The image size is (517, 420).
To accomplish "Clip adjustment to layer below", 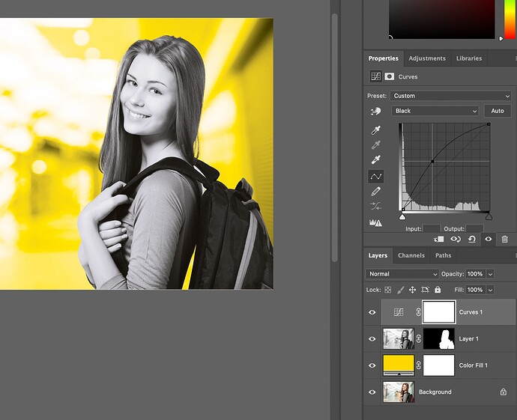I will [439, 240].
